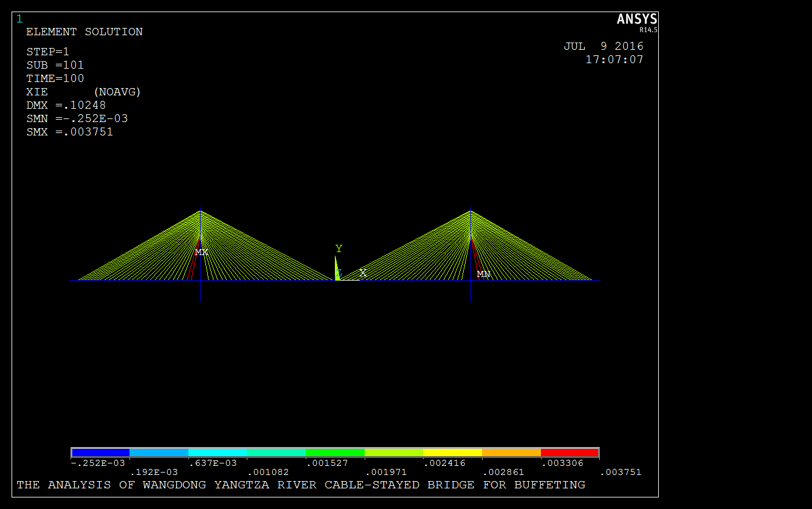The image size is (812, 509).
Task: Click legend value .002861
Action: pyautogui.click(x=503, y=472)
